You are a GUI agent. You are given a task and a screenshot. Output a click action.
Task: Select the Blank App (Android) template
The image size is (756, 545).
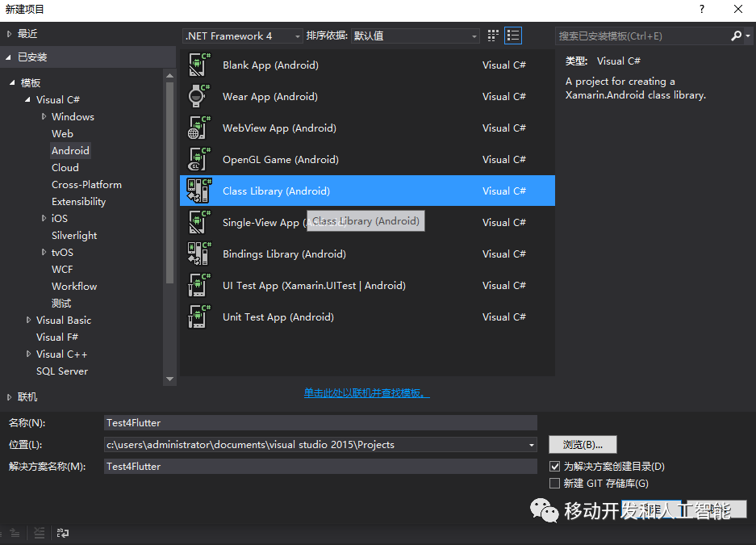pyautogui.click(x=367, y=65)
